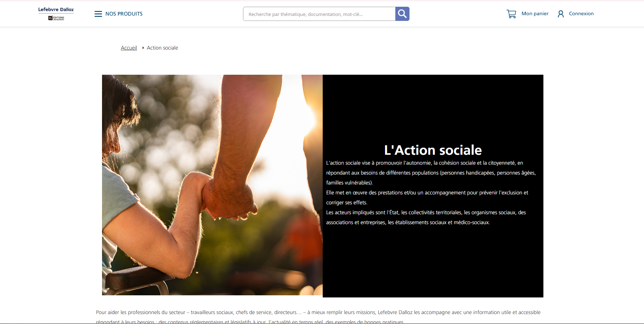
Task: Click the Connexion link
Action: [581, 13]
